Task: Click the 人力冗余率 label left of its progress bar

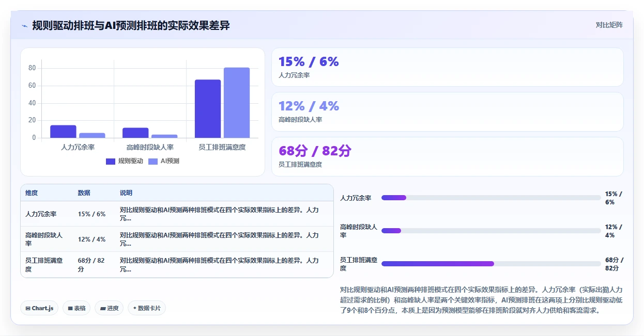Action: click(x=356, y=198)
